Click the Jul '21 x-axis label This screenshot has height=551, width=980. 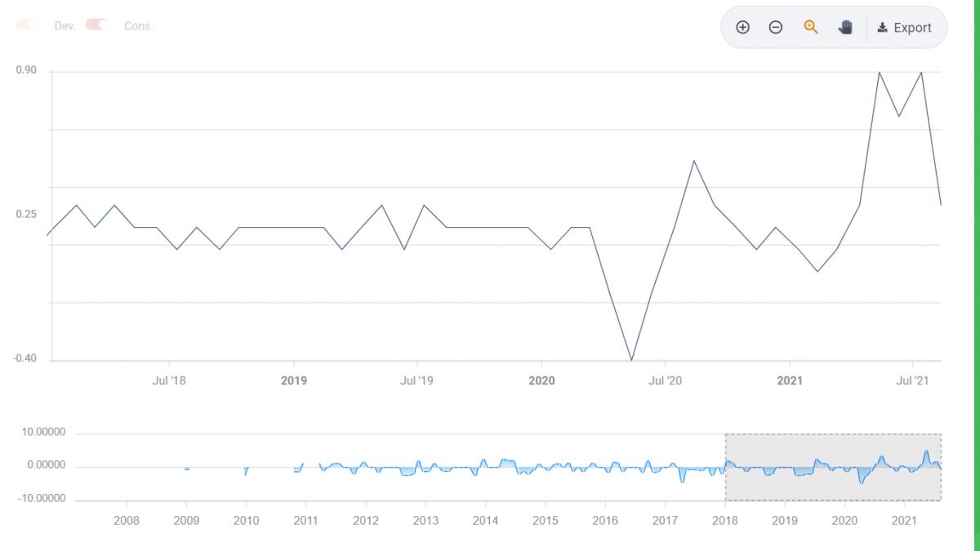(x=912, y=380)
